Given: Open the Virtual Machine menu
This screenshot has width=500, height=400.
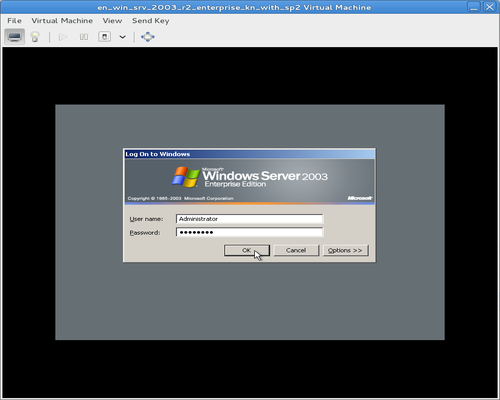Looking at the screenshot, I should pyautogui.click(x=62, y=21).
